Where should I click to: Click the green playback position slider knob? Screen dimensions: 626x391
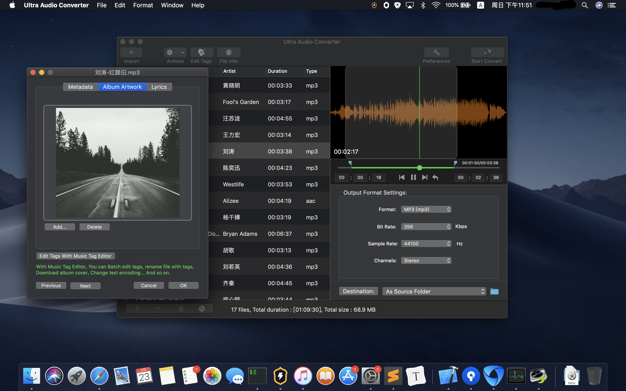(x=420, y=168)
